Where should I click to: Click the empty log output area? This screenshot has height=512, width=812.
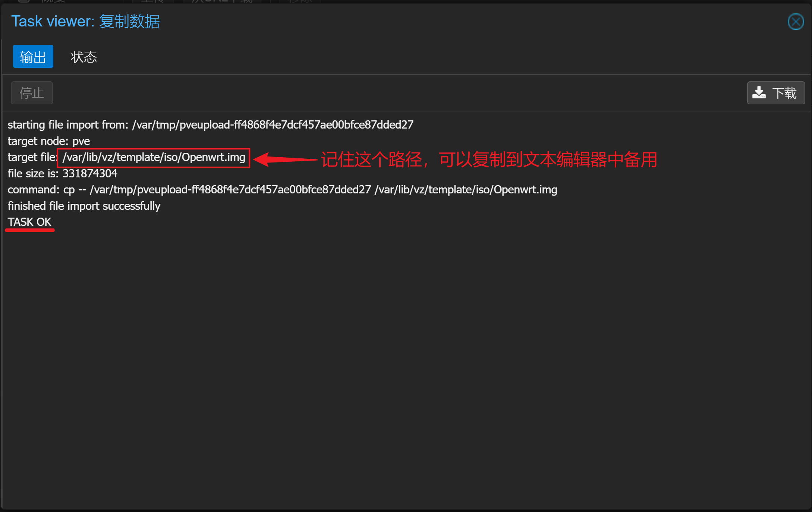pyautogui.click(x=406, y=365)
